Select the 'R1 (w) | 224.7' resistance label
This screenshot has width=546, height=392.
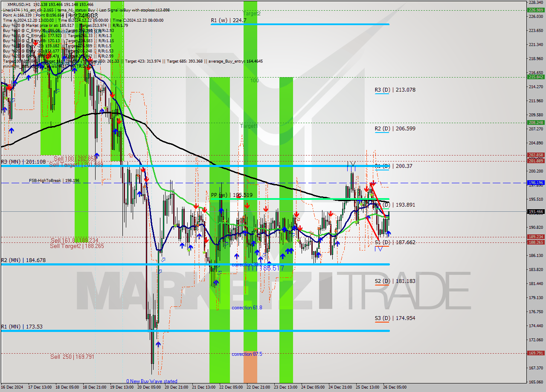[229, 20]
